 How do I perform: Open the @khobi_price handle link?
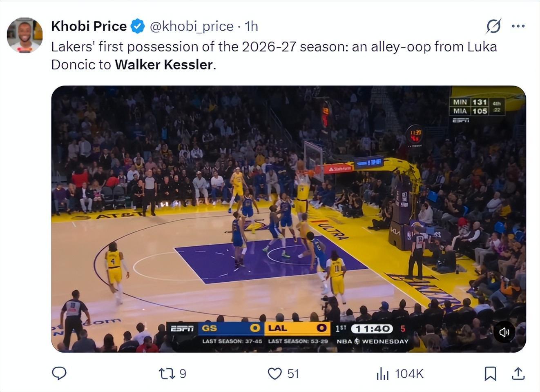[192, 26]
